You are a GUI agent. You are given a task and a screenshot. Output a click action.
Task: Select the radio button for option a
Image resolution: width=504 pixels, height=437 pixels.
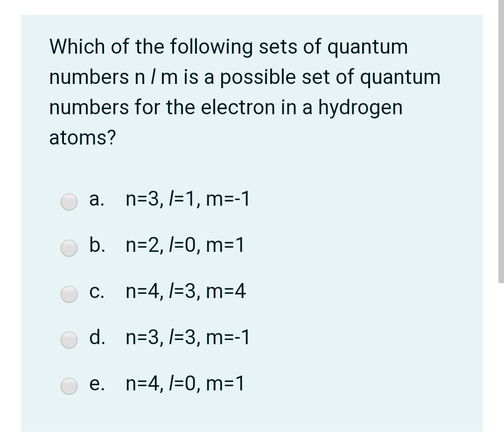point(69,202)
